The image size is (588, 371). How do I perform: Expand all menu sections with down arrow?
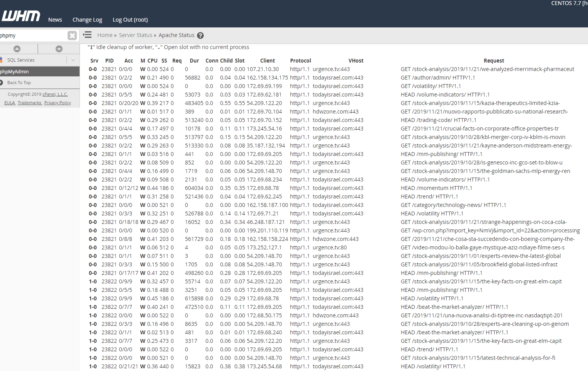pos(59,49)
